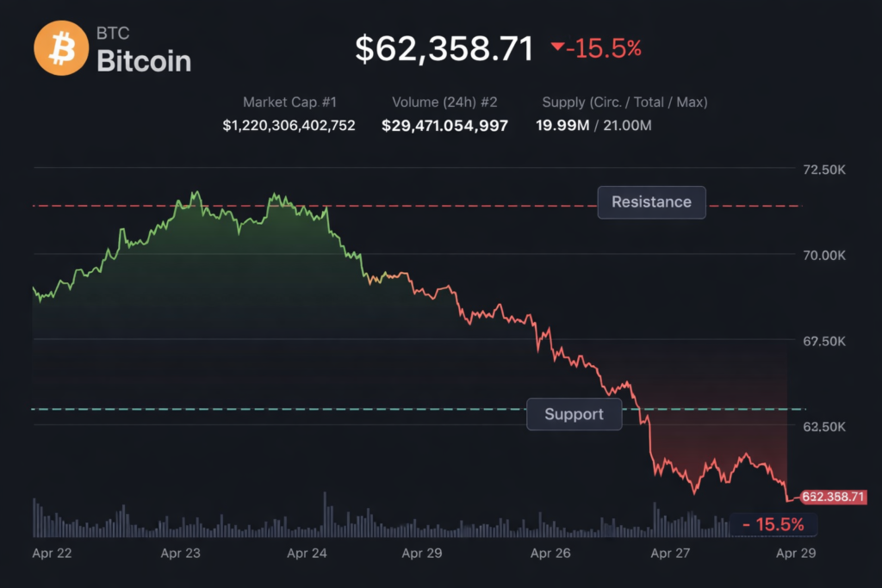Click the Bitcoin name text in the header
Viewport: 882px width, 588px height.
tap(144, 61)
